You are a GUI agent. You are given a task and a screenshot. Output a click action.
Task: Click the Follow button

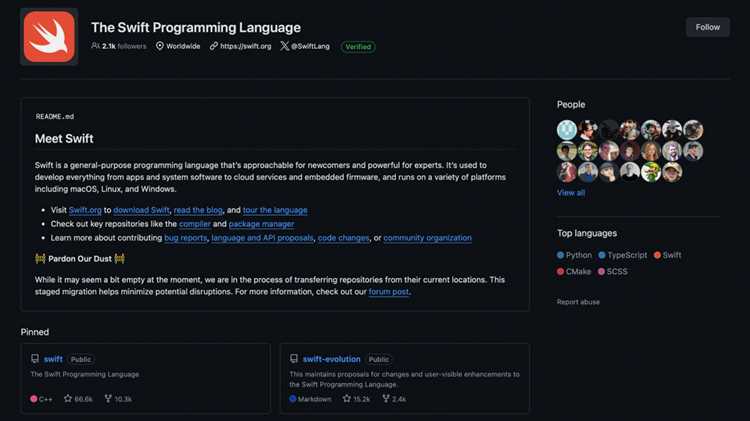click(x=707, y=27)
